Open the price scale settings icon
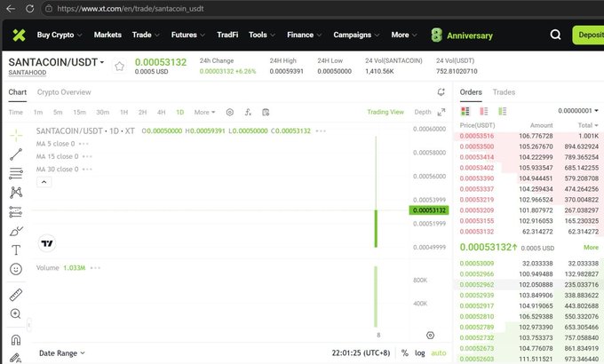This screenshot has width=604, height=364. 430,336
